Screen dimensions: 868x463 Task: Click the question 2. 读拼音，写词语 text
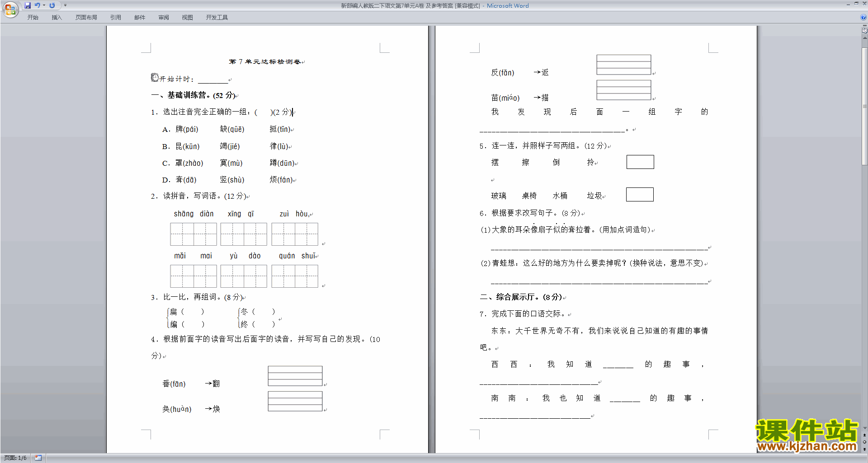click(x=199, y=196)
